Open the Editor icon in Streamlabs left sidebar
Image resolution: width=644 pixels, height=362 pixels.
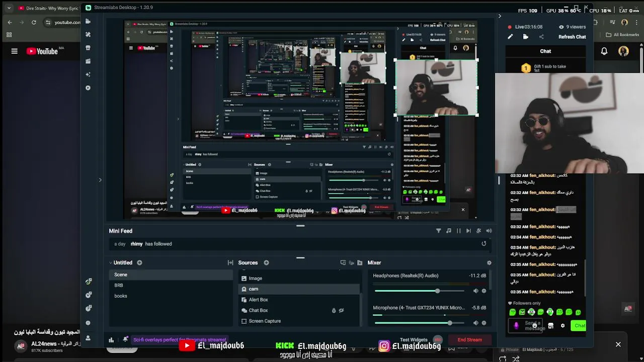click(x=88, y=21)
